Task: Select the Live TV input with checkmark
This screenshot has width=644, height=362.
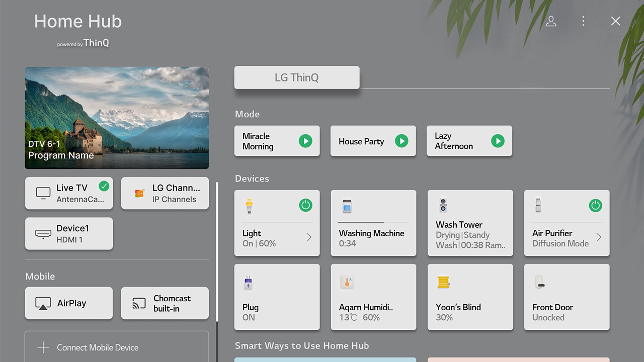Action: (69, 193)
